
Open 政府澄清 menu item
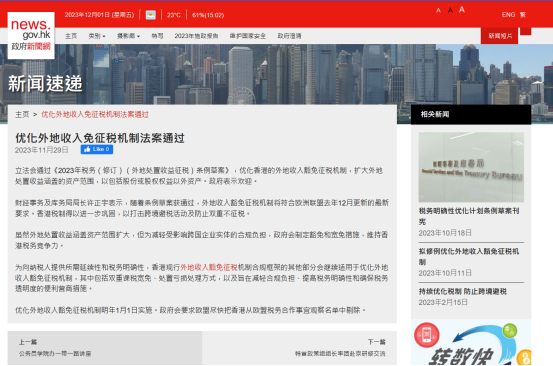(289, 36)
